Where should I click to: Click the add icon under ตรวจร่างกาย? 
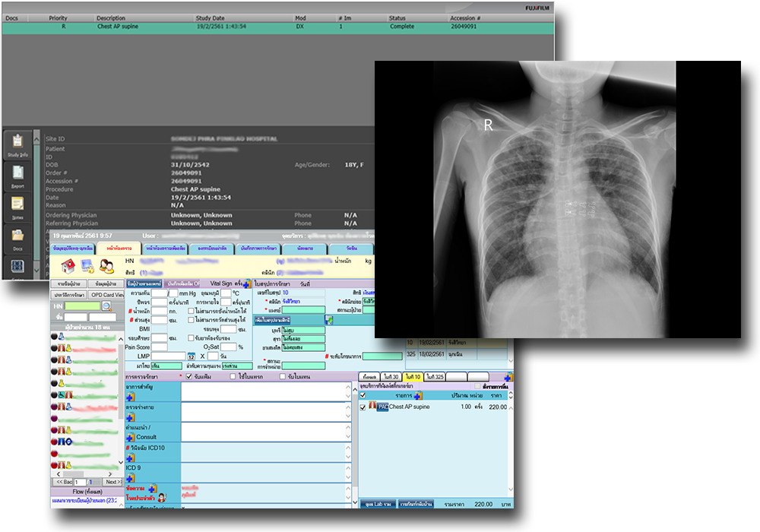pos(131,417)
